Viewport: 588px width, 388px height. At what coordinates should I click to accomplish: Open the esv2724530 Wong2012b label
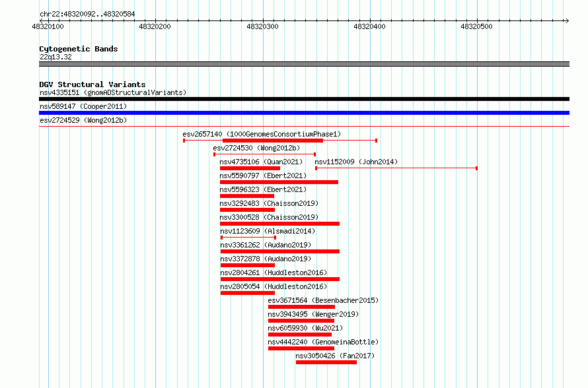tap(256, 148)
